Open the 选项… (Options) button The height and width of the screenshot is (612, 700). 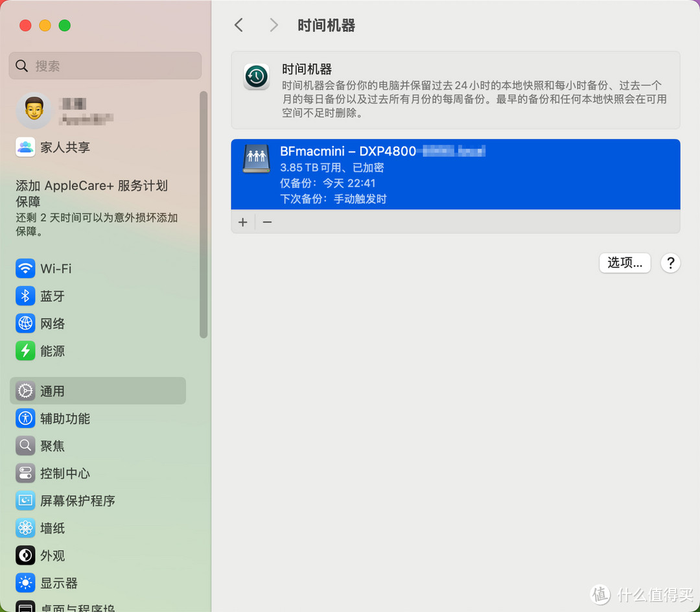click(x=624, y=263)
